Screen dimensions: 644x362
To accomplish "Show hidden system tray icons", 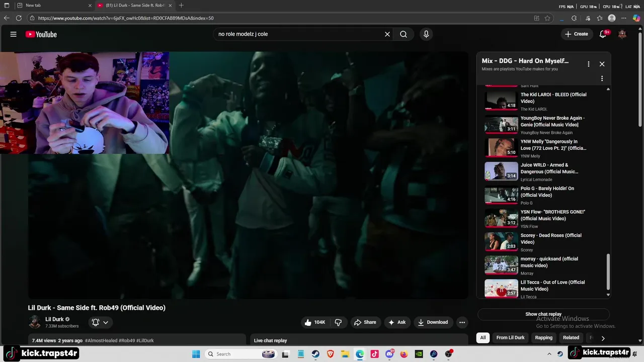I will [x=549, y=354].
